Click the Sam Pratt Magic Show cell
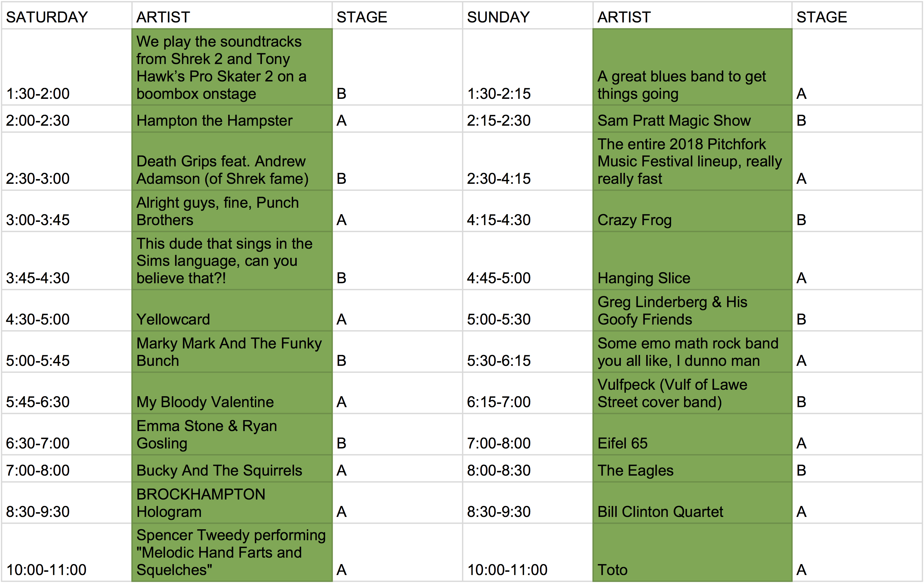This screenshot has width=924, height=583. 693,119
